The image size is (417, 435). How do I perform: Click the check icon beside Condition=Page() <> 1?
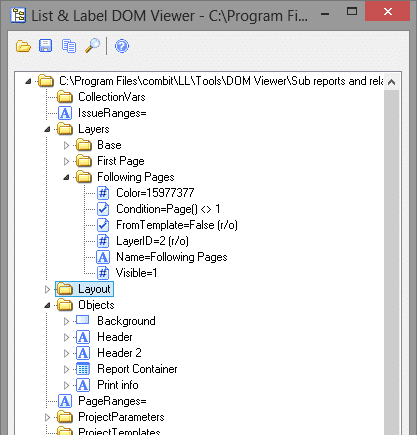tap(103, 209)
